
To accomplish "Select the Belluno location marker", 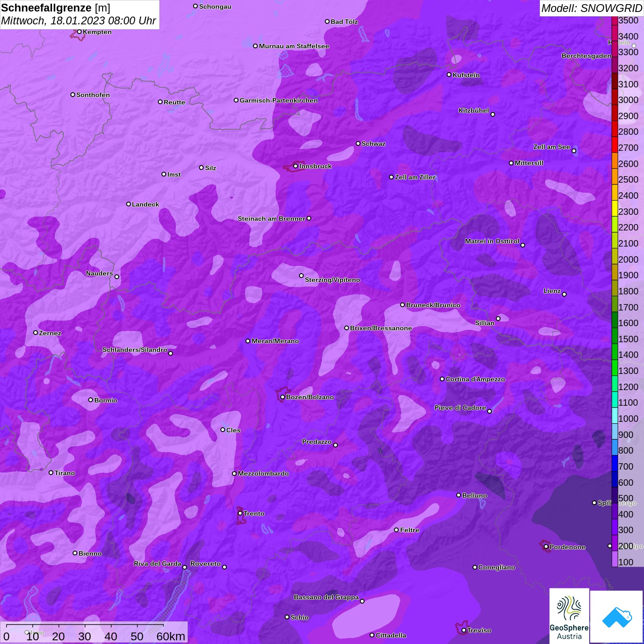I will pos(459,495).
